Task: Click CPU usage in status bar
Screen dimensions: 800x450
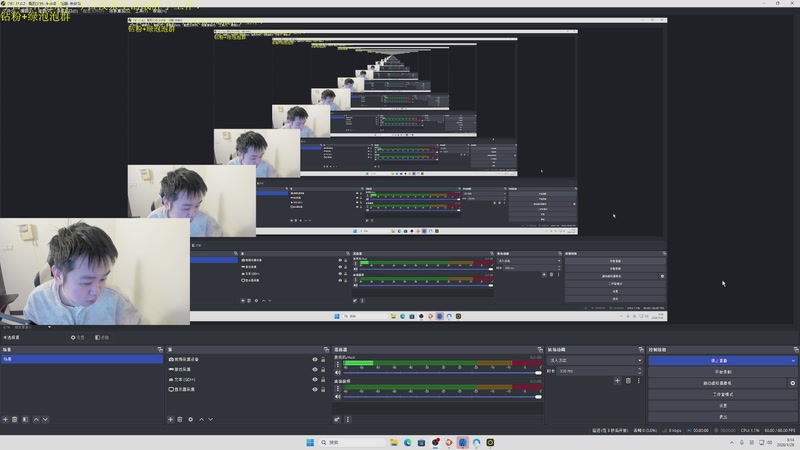Action: (750, 431)
